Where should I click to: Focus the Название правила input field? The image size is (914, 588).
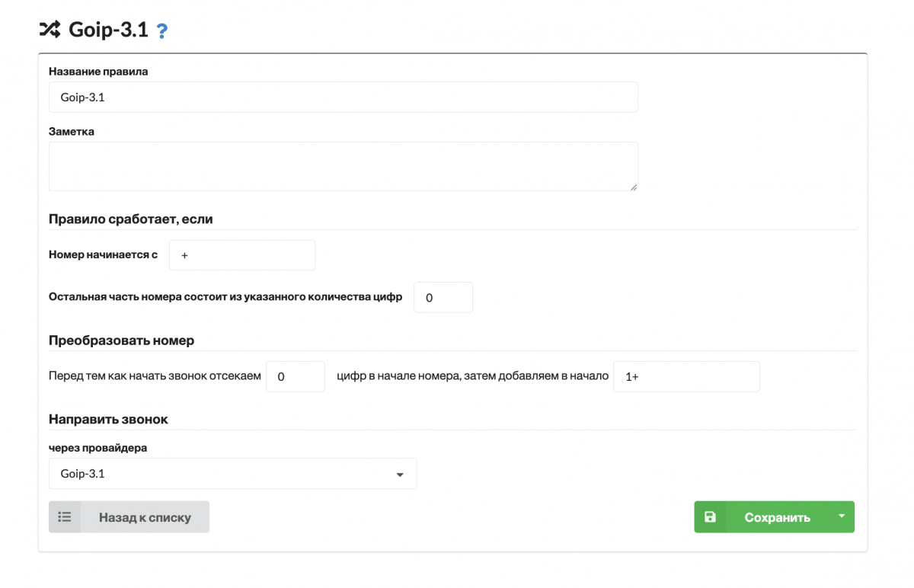click(x=344, y=97)
